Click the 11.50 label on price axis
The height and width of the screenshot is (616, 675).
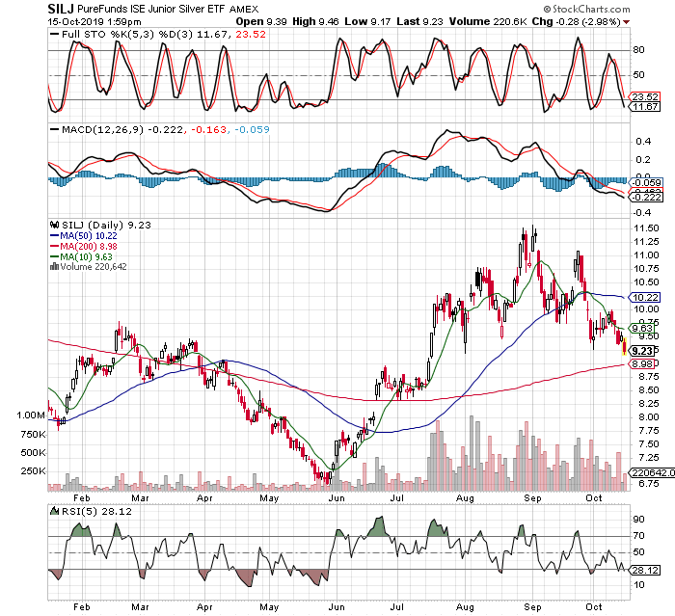(x=646, y=228)
